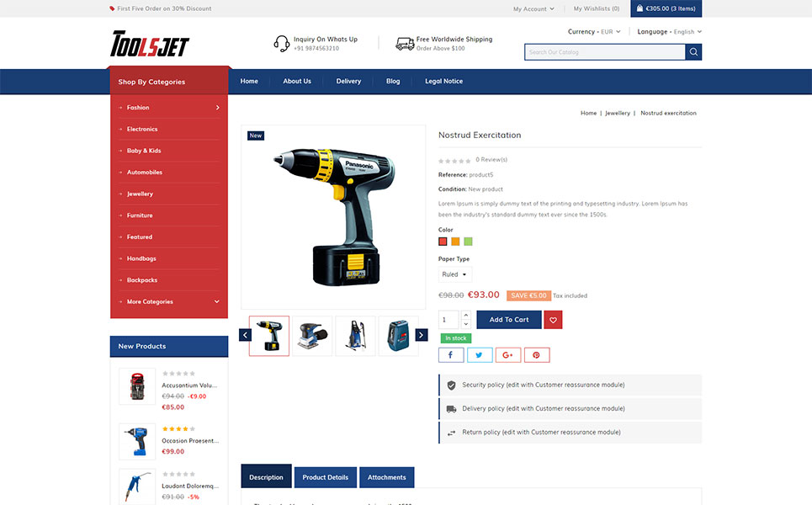812x505 pixels.
Task: Open Laudant Doloremq... product link
Action: click(x=190, y=486)
